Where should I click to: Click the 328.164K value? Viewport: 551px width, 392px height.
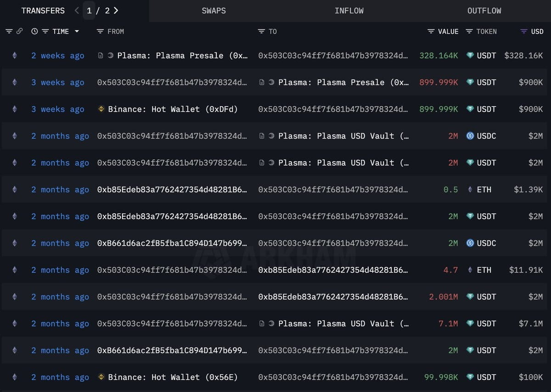[x=439, y=56]
